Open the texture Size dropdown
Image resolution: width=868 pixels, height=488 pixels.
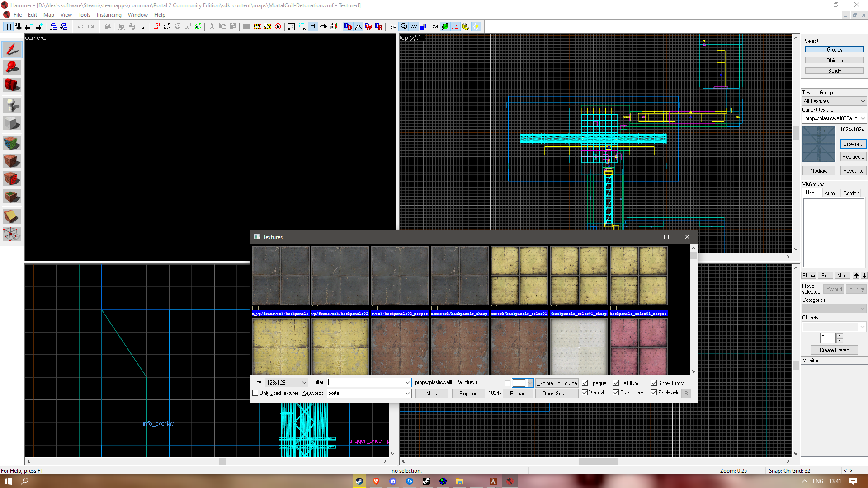coord(304,382)
